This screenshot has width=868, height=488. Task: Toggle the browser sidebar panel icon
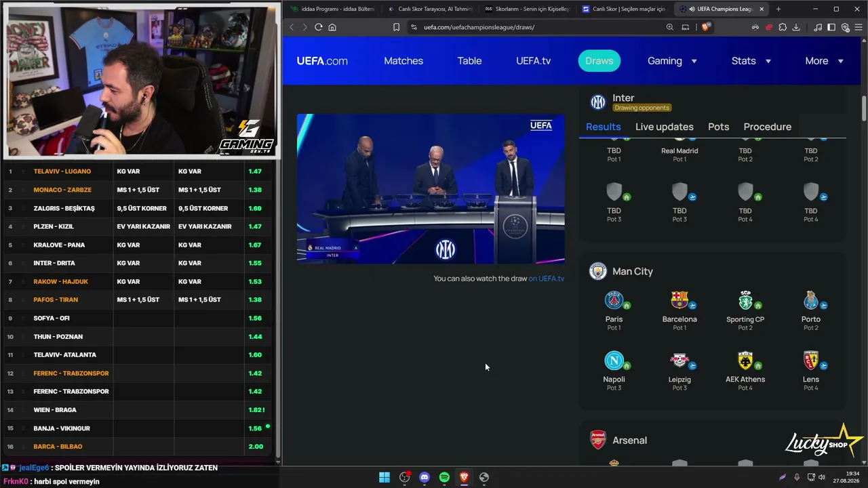pyautogui.click(x=831, y=27)
